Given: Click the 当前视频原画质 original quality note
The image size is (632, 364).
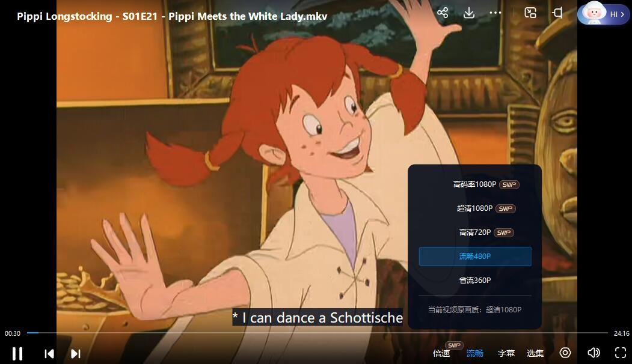Looking at the screenshot, I should tap(475, 310).
